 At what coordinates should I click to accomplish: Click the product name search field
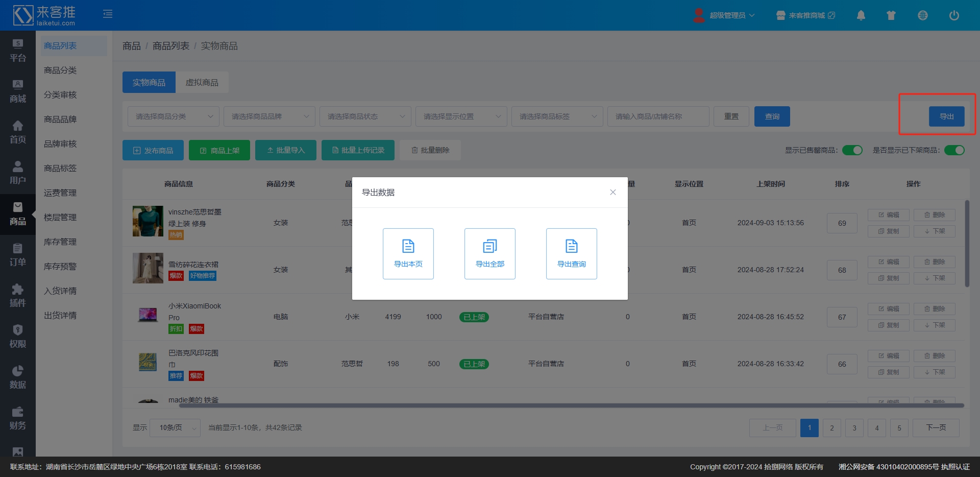[658, 116]
